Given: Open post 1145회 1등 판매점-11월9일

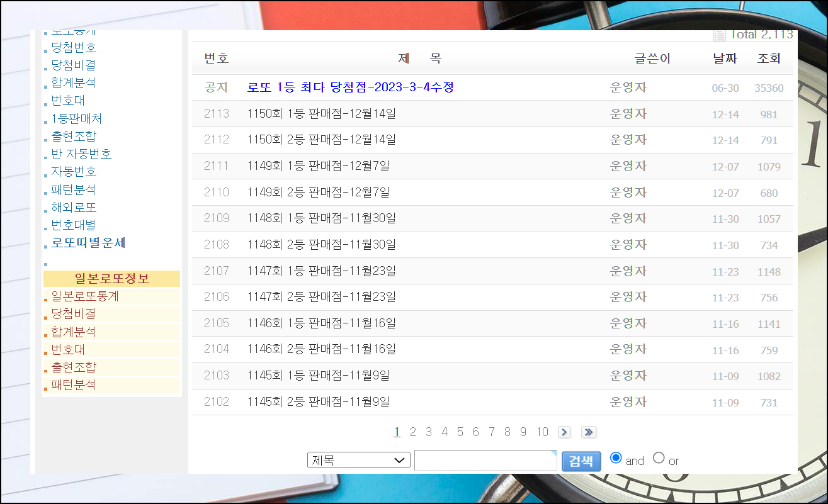Looking at the screenshot, I should 318,376.
